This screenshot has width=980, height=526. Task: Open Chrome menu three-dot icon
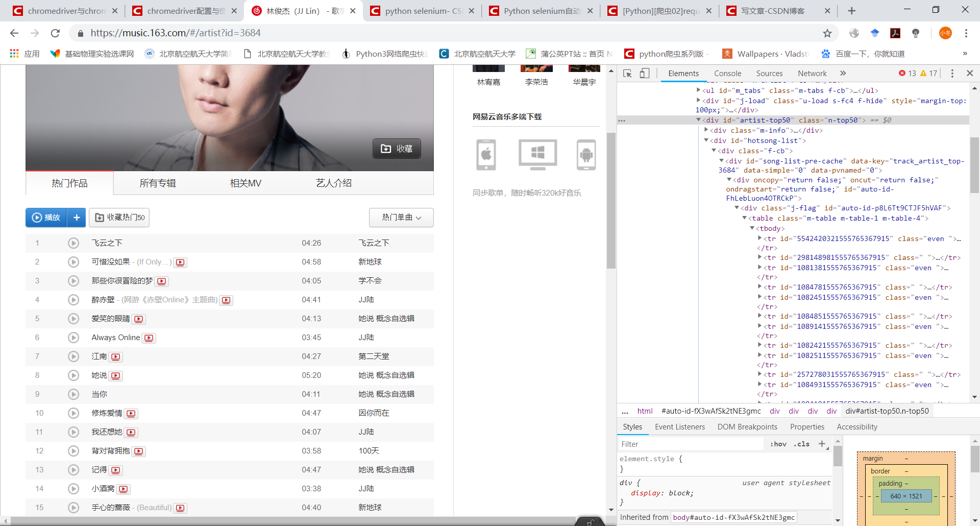click(966, 33)
